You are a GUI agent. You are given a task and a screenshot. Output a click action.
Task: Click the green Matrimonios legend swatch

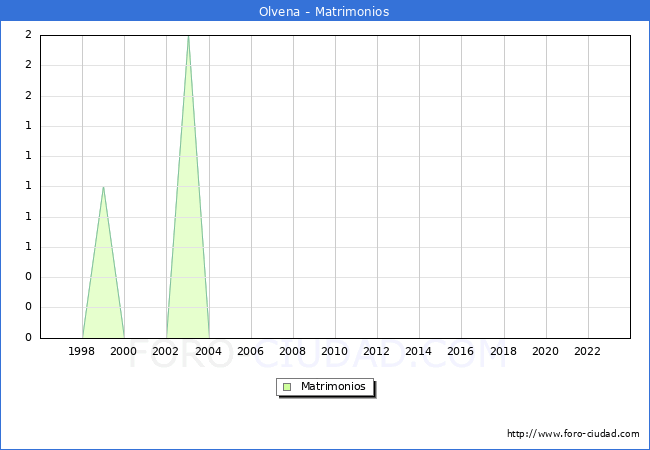(287, 387)
